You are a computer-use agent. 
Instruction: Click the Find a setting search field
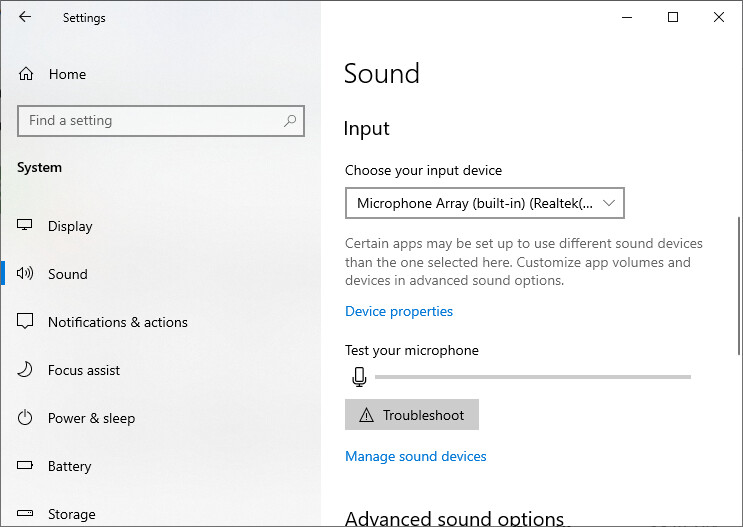[161, 121]
